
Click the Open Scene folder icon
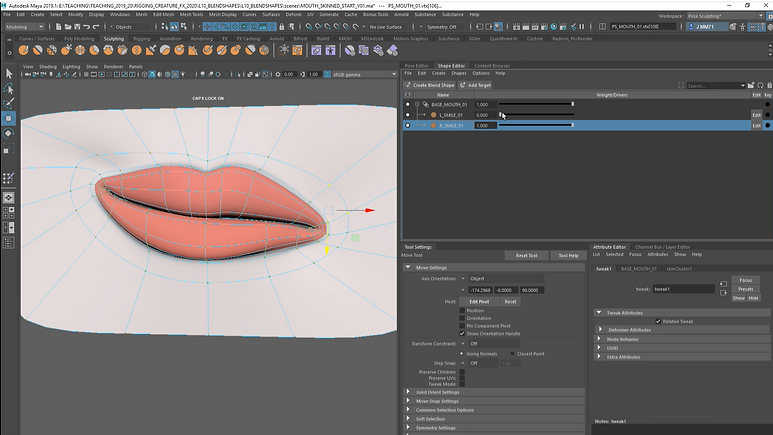tap(68, 27)
